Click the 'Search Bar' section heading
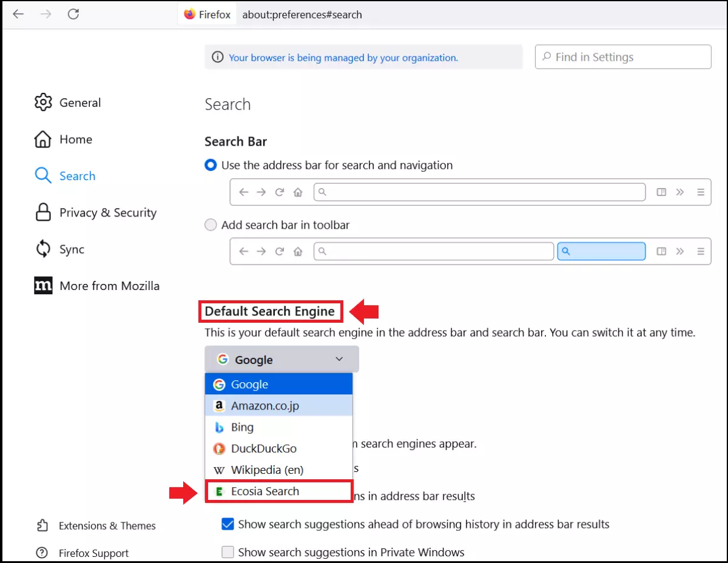Viewport: 728px width, 563px height. [235, 141]
